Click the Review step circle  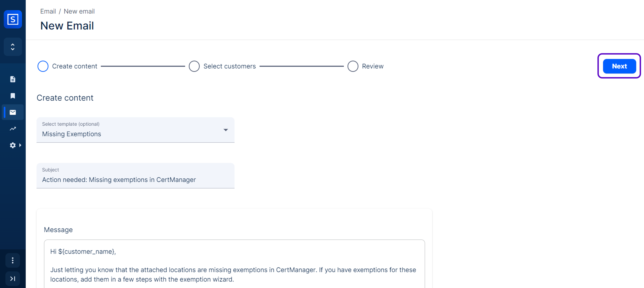point(353,66)
